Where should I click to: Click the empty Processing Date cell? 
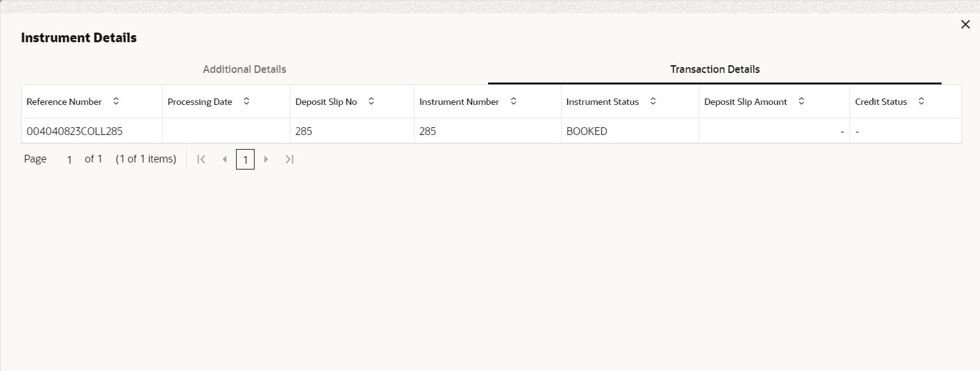[x=226, y=131]
